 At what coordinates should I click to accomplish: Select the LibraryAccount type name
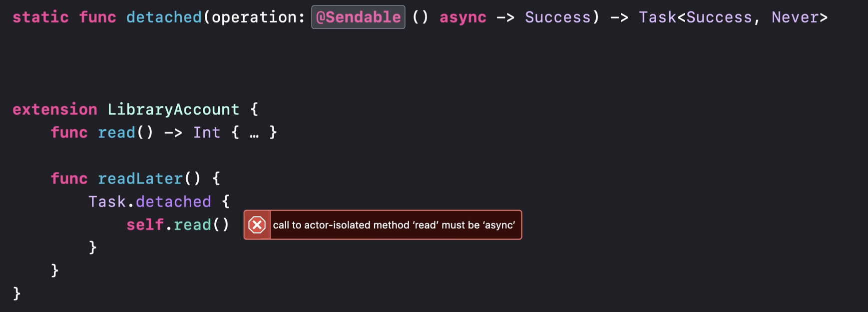click(173, 109)
